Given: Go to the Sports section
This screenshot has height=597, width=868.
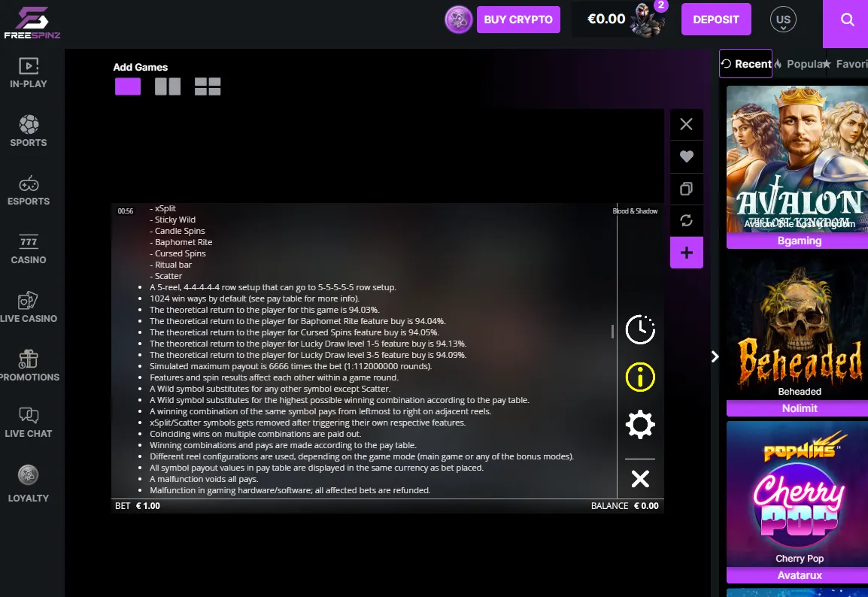Looking at the screenshot, I should click(29, 131).
